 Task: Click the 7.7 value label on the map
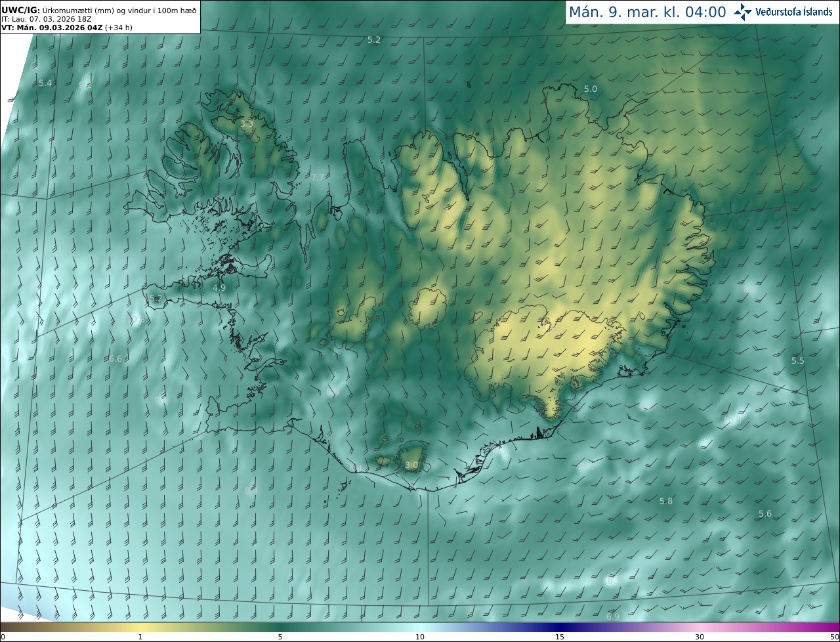[318, 178]
